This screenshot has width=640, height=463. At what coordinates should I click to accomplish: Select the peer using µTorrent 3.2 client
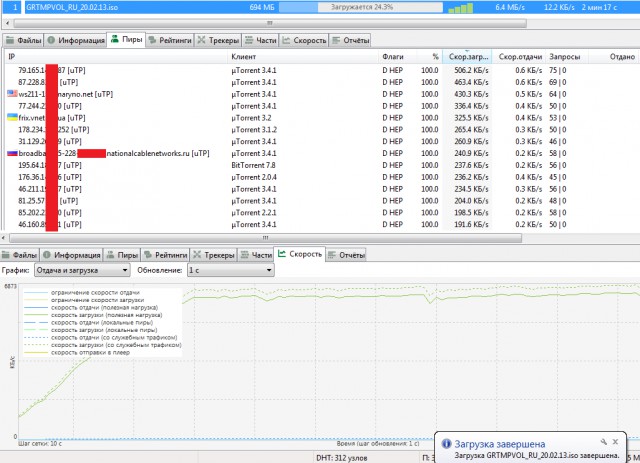tap(322, 118)
